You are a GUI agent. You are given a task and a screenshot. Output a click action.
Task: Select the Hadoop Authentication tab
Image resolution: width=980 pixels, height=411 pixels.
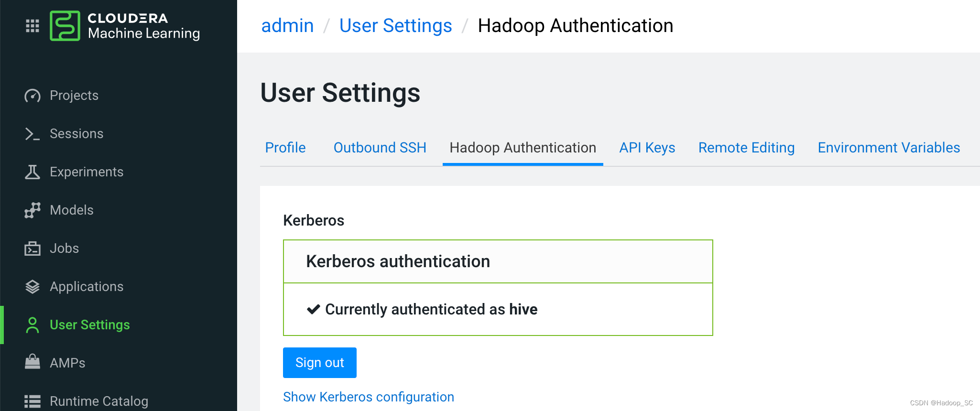click(523, 148)
